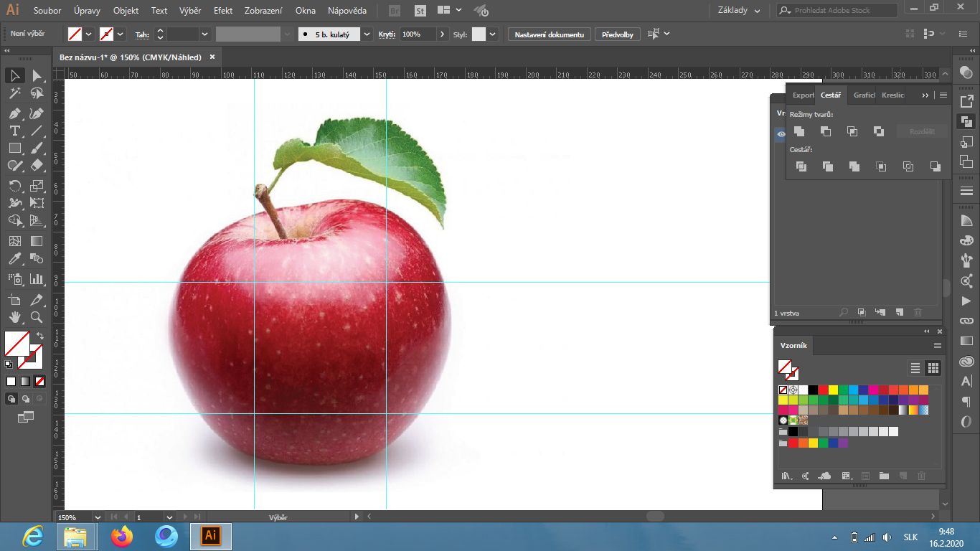Click the Předvolby button
This screenshot has height=551, width=980.
click(x=617, y=34)
